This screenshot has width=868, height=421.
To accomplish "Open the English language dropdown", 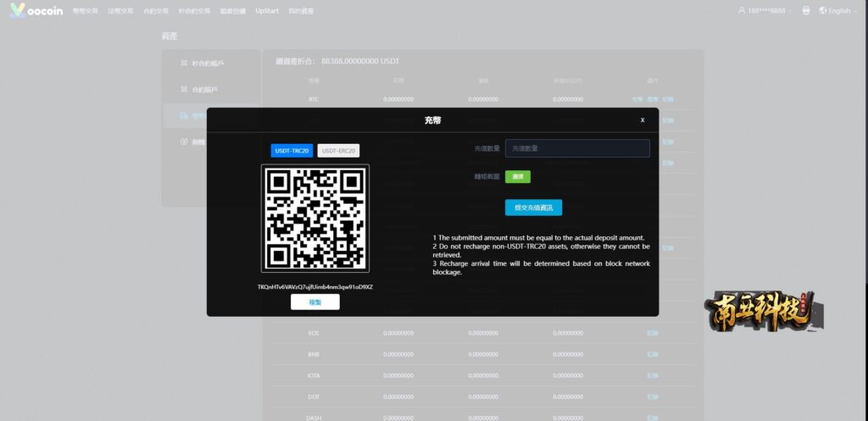I will (842, 10).
